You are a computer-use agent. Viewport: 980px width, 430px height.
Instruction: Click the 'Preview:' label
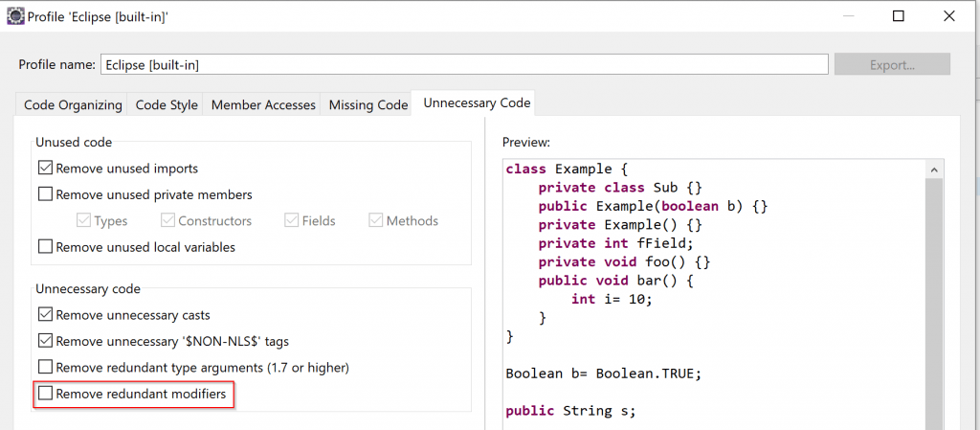click(526, 143)
